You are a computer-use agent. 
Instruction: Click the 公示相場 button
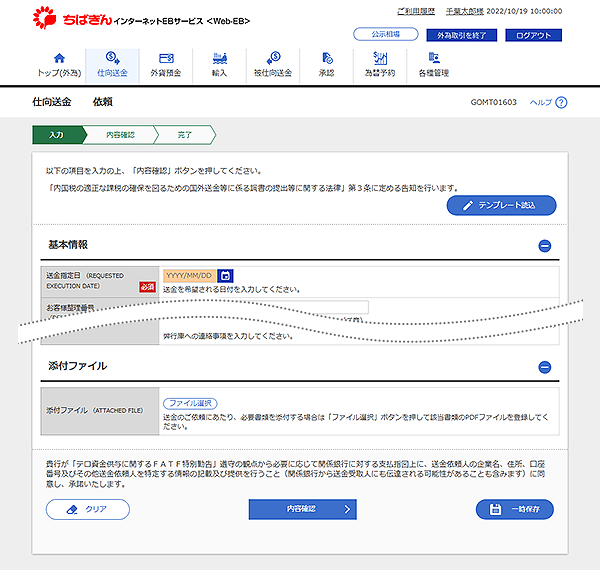pos(386,34)
